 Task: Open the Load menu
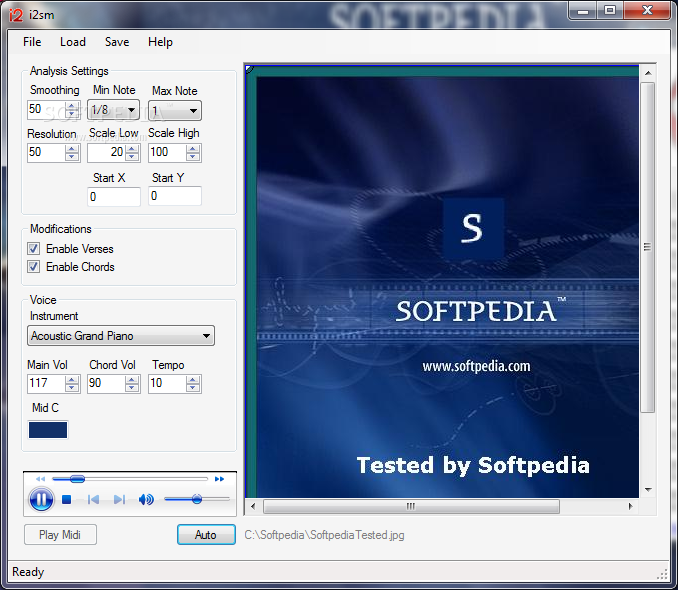[x=73, y=42]
